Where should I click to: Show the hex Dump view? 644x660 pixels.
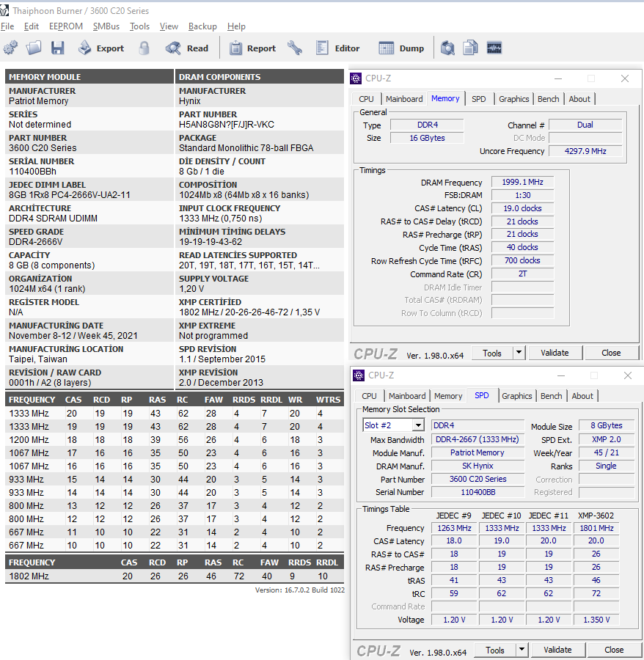(x=401, y=48)
